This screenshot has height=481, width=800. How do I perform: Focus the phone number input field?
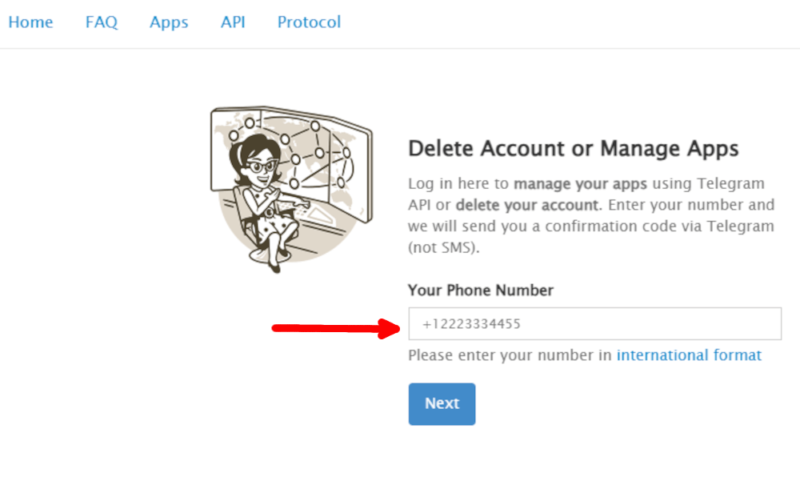594,324
